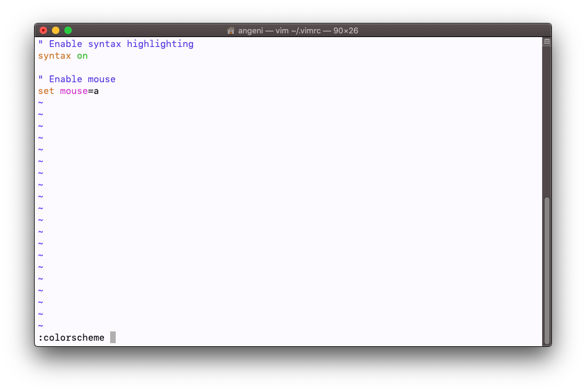This screenshot has height=392, width=586.
Task: Close the vim Terminal window
Action: coord(43,30)
